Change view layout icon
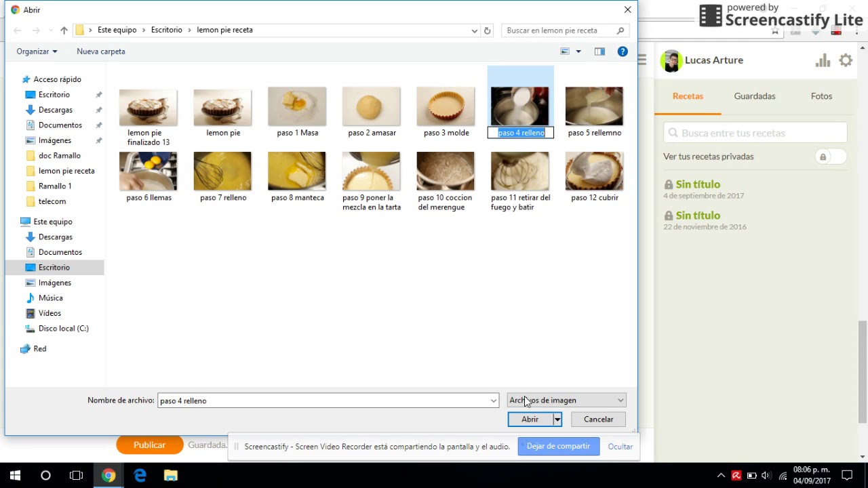 click(x=565, y=52)
